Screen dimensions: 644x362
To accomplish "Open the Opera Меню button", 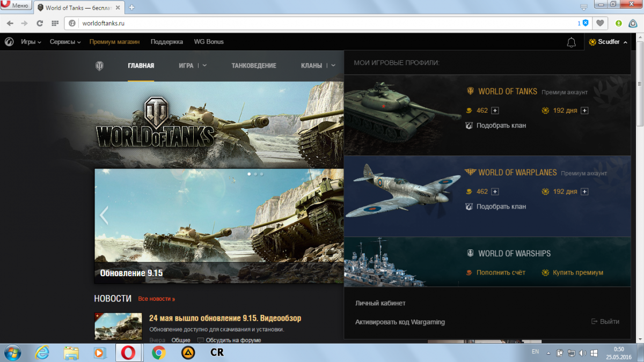I will pos(16,5).
